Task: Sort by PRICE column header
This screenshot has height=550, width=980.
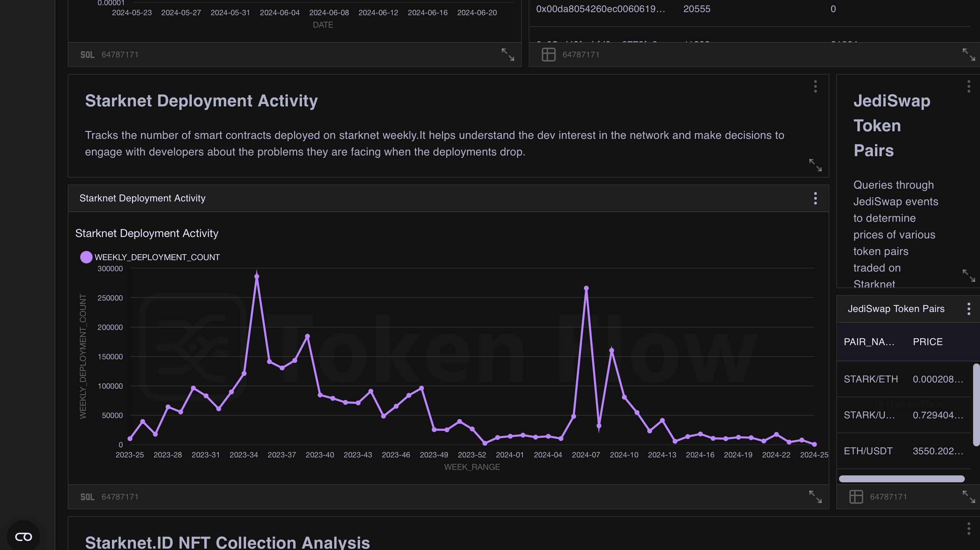Action: pyautogui.click(x=927, y=342)
